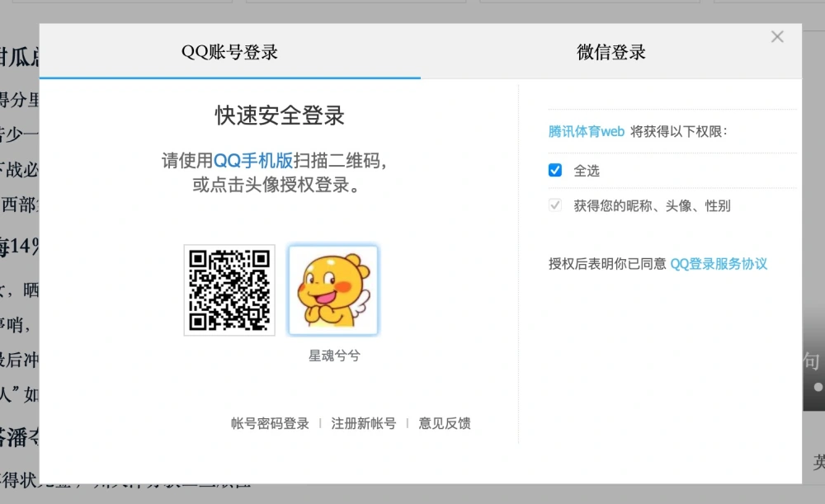
Task: Close the login dialog with the X
Action: [x=777, y=37]
